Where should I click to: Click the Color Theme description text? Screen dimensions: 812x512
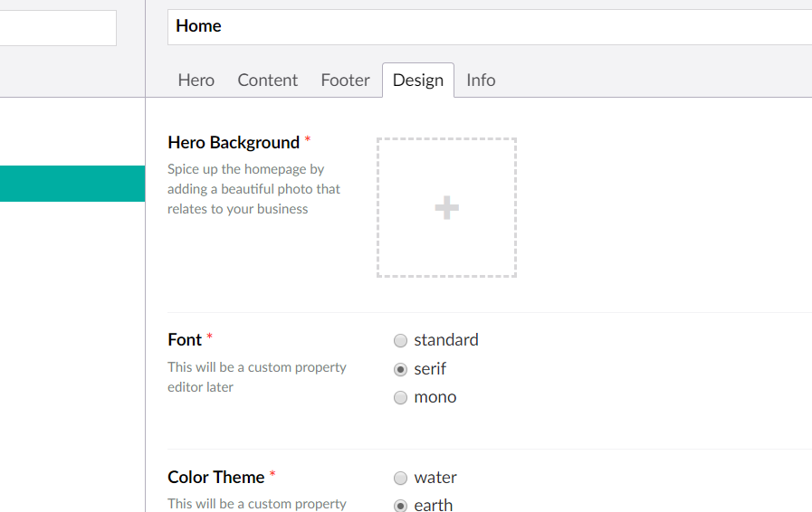(x=257, y=504)
